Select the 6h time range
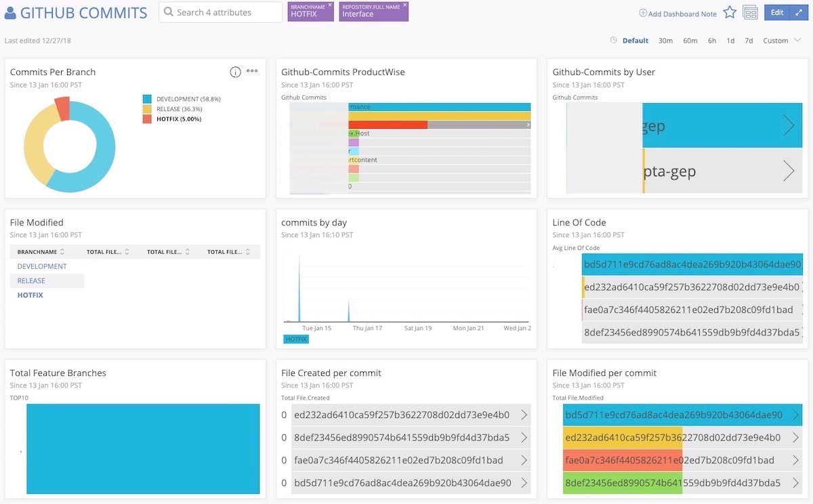 (712, 41)
